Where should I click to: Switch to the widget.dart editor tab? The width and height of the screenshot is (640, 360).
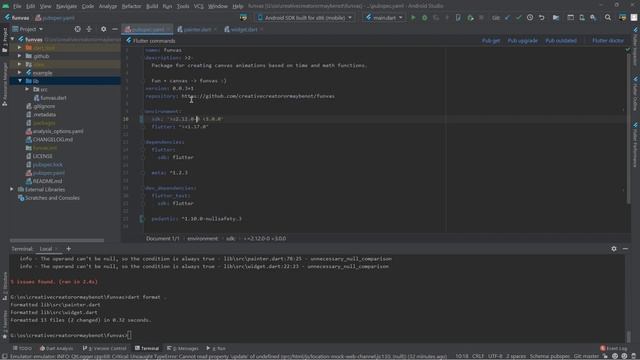click(244, 29)
